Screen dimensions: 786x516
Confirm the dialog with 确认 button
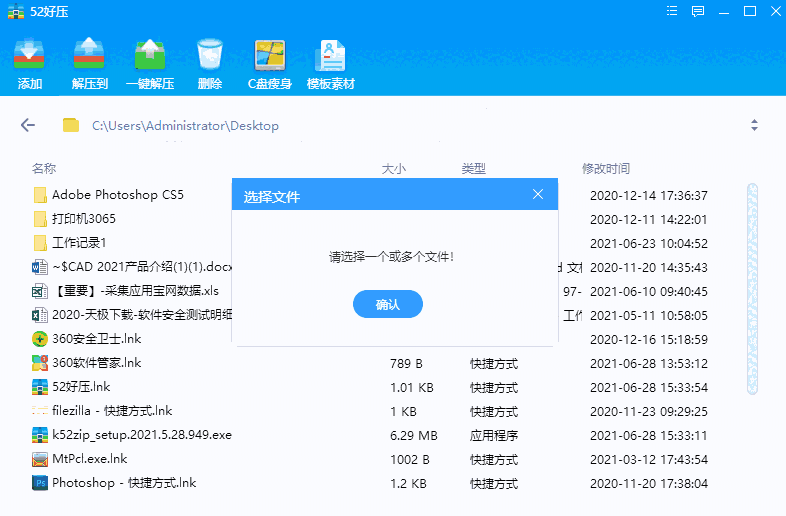(387, 304)
